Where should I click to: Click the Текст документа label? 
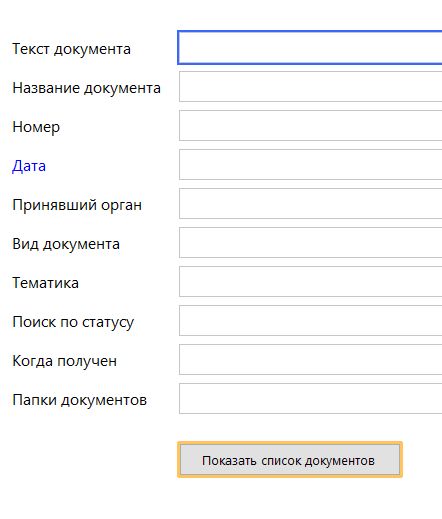tap(71, 49)
